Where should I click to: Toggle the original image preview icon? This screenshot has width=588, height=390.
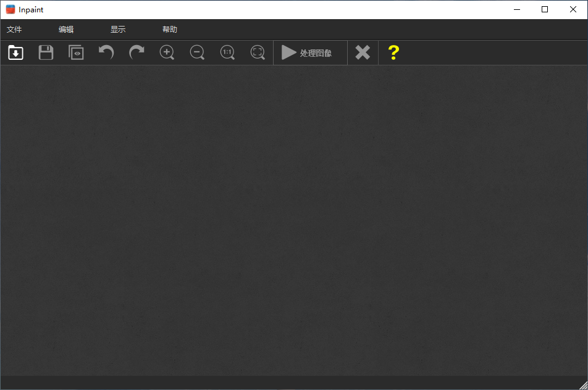(76, 52)
